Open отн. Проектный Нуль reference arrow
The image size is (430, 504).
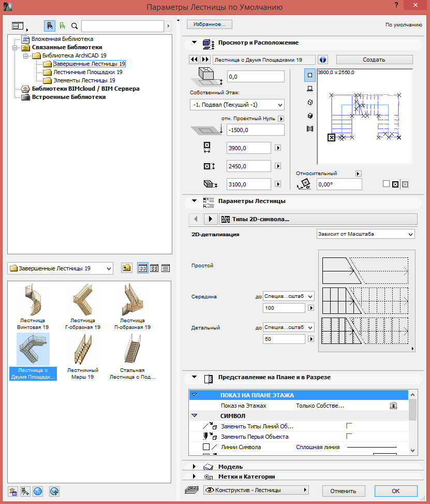(x=281, y=119)
